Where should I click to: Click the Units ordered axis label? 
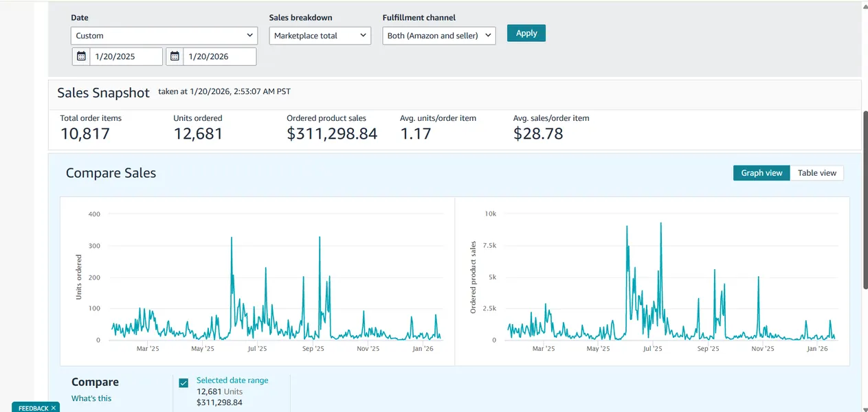[x=78, y=277]
